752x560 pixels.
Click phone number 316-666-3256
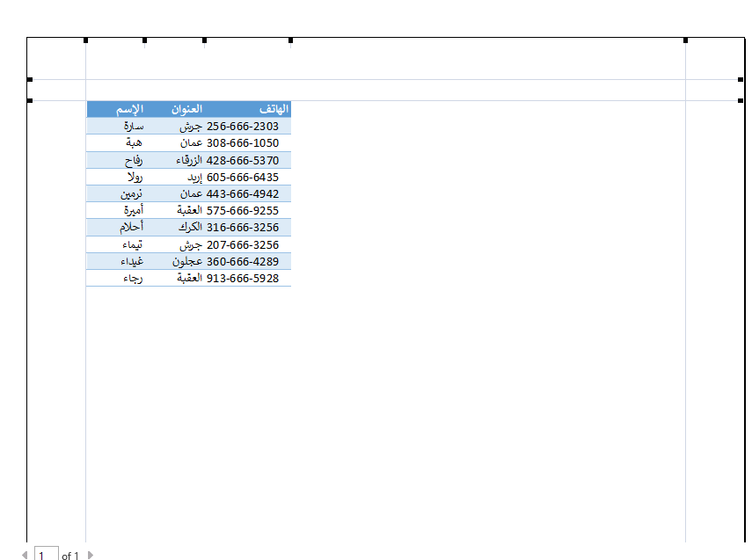pyautogui.click(x=243, y=227)
